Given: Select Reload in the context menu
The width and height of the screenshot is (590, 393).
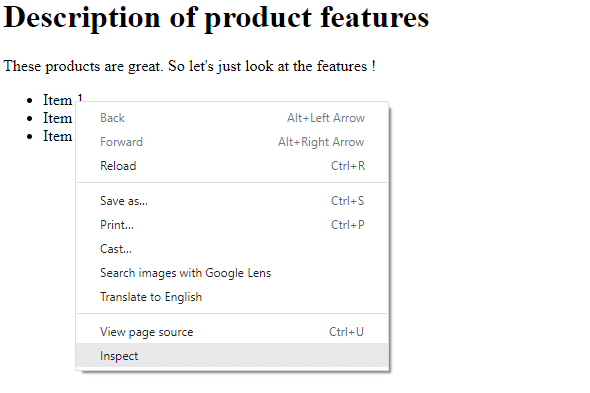Looking at the screenshot, I should tap(232, 166).
